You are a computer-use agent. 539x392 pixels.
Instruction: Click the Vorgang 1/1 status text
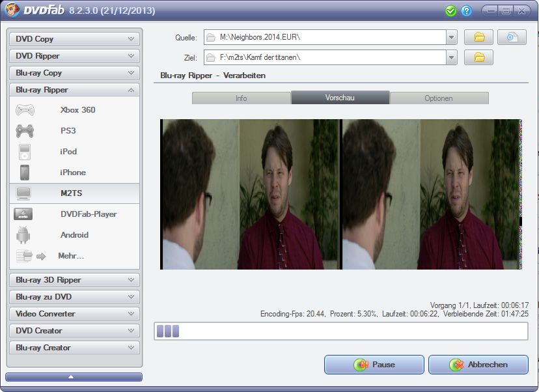(450, 305)
